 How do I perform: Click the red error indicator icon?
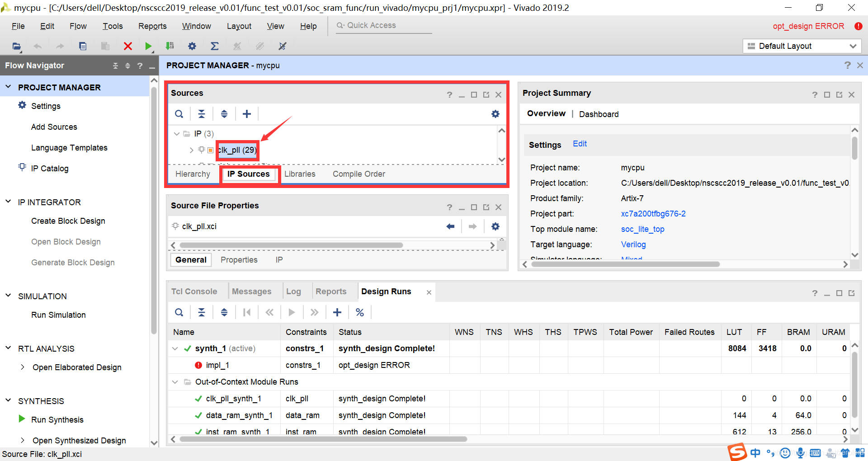point(859,26)
